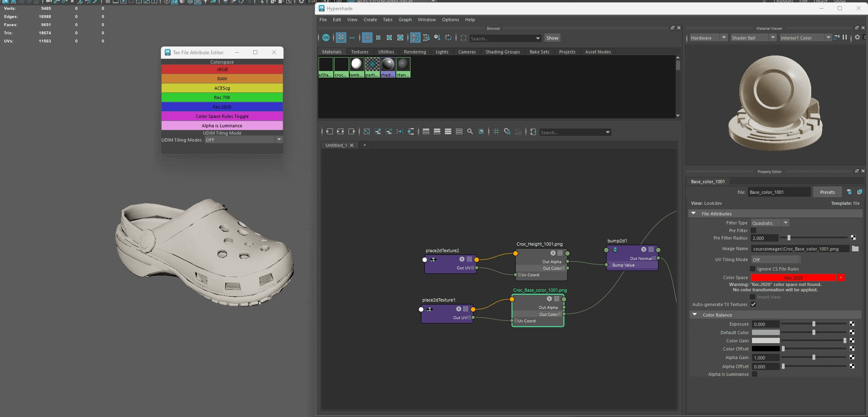Image resolution: width=868 pixels, height=417 pixels.
Task: Click the rearrange graph icon
Action: (x=400, y=131)
